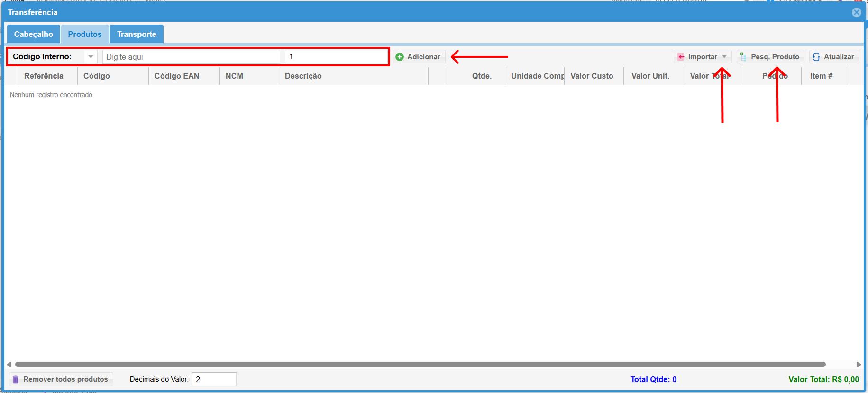Click the Descrição column header
This screenshot has width=868, height=393.
tap(303, 76)
